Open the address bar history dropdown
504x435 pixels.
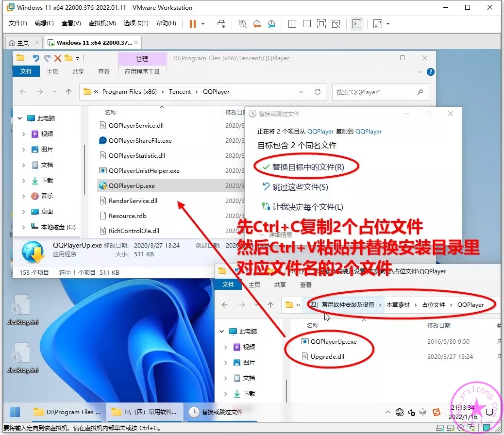(302, 92)
